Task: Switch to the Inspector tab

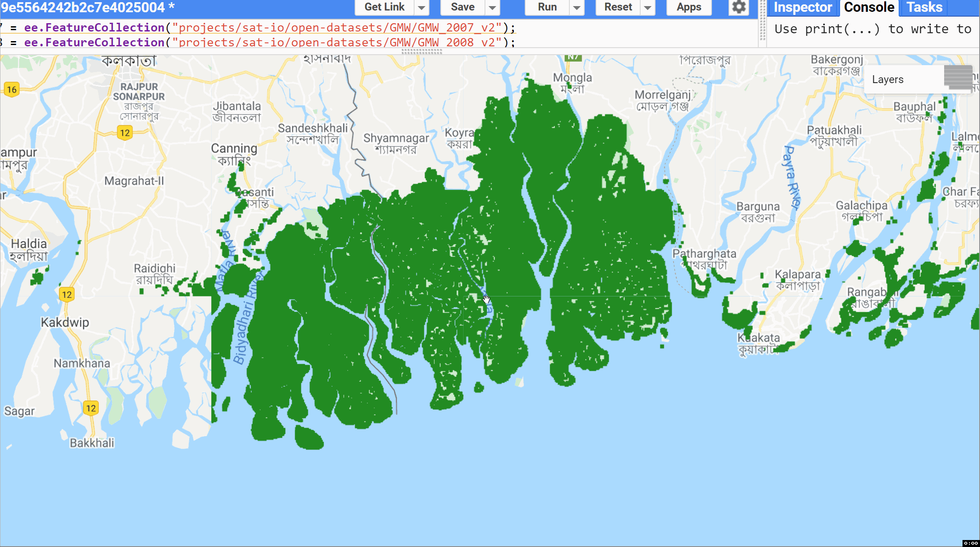Action: pyautogui.click(x=803, y=7)
